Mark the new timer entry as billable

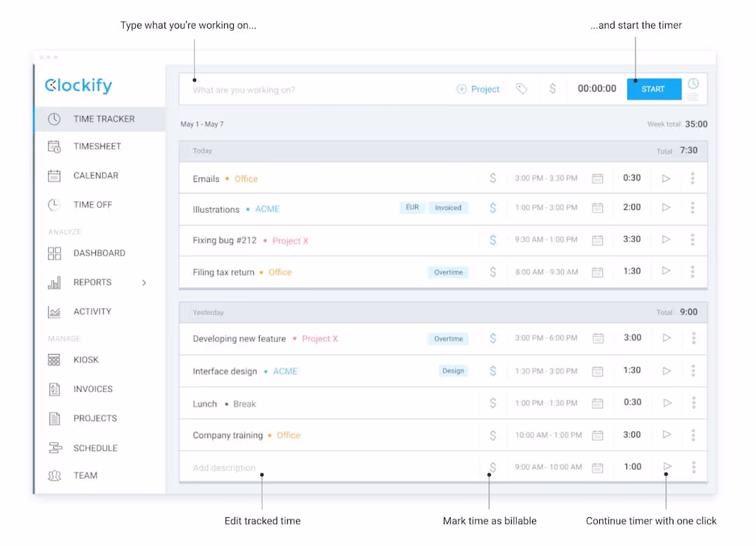click(x=493, y=466)
